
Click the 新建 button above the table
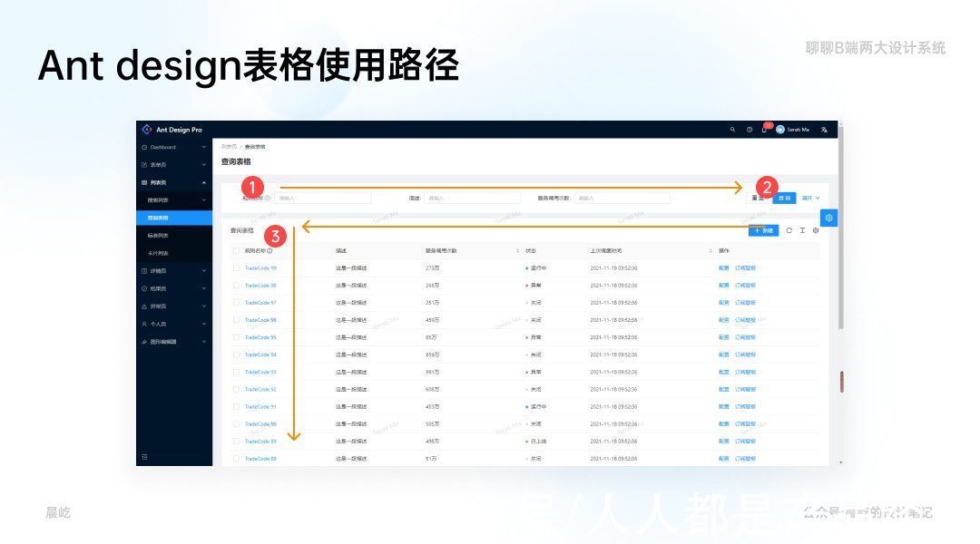click(764, 230)
